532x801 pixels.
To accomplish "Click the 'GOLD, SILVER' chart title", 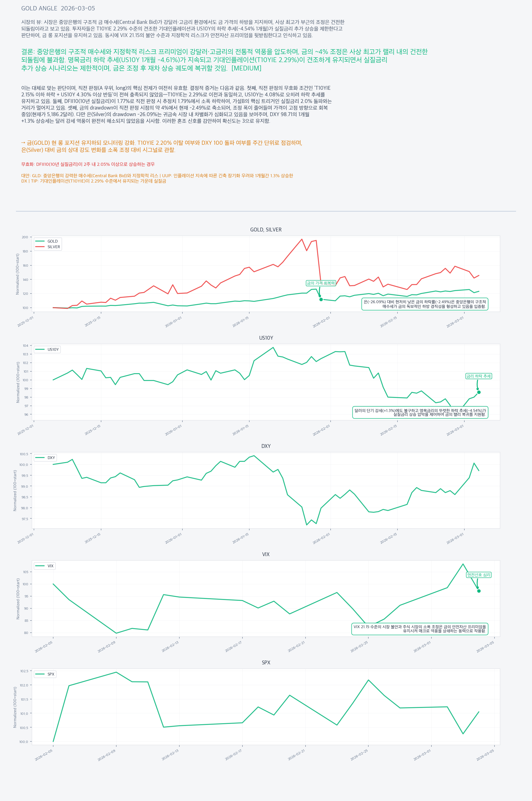I will pos(266,230).
